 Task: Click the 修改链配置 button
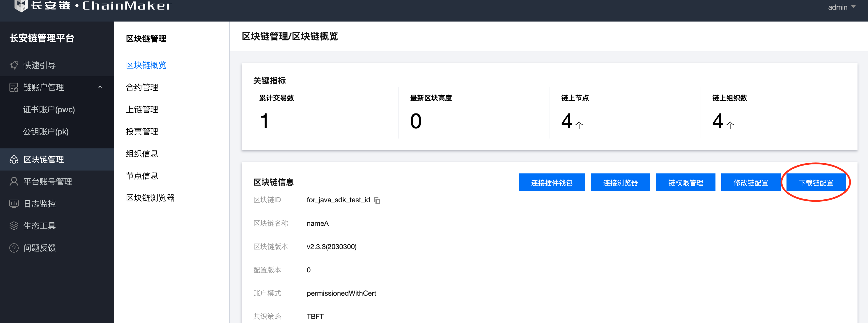tap(750, 182)
